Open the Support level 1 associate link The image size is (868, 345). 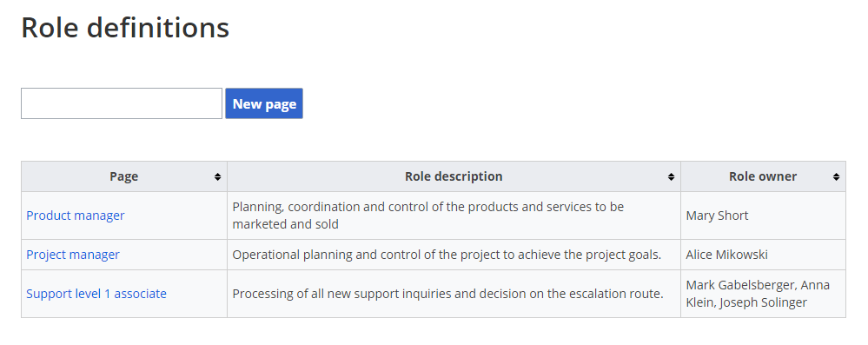coord(96,294)
